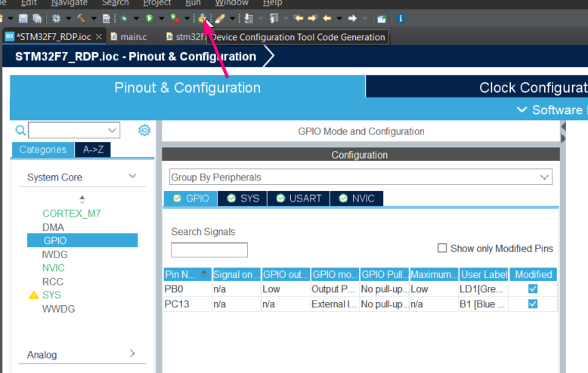The image size is (588, 373).
Task: Open the NVIC configuration tab
Action: click(357, 199)
